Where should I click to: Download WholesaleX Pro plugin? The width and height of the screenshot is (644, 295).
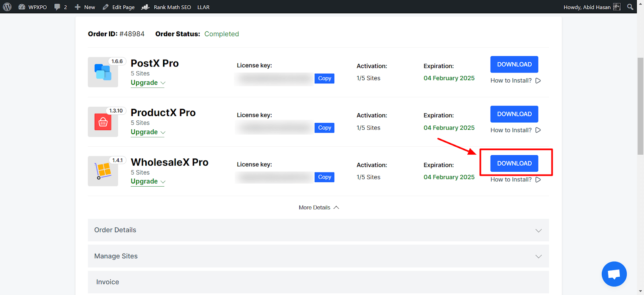[514, 163]
